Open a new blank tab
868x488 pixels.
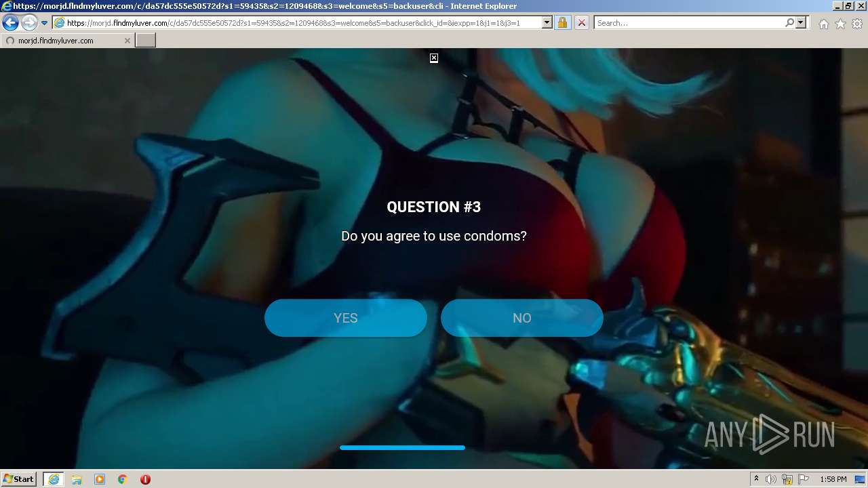[146, 41]
